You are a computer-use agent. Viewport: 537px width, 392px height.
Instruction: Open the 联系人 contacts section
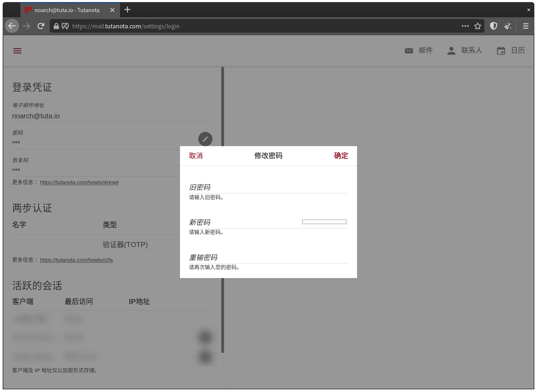[x=465, y=50]
